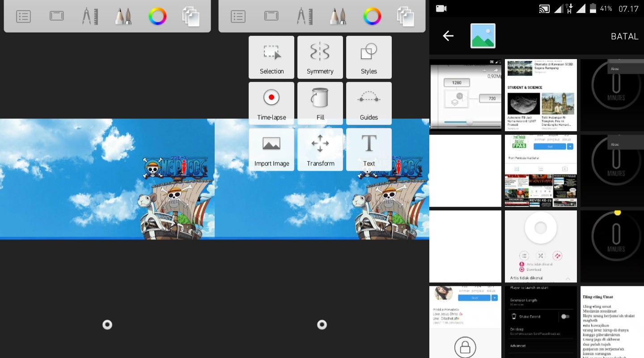Open the color wheel in the left panel toolbar
Screen dimensions: 644x358
coord(157,17)
